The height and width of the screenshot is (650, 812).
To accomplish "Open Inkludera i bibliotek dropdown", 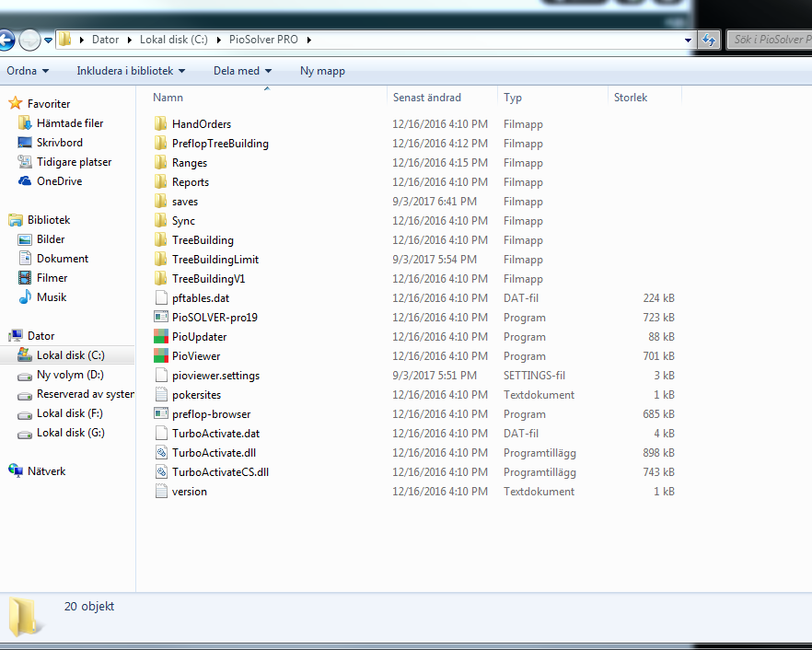I will [x=131, y=71].
